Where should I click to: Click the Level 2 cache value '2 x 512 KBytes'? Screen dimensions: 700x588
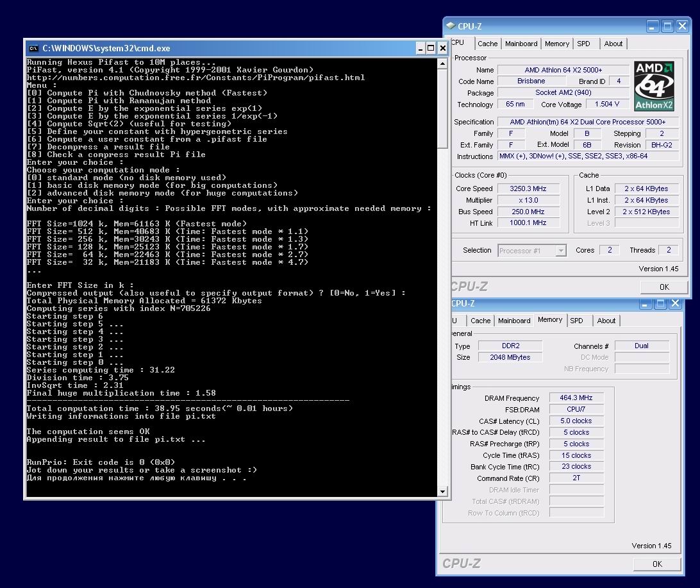(x=646, y=212)
